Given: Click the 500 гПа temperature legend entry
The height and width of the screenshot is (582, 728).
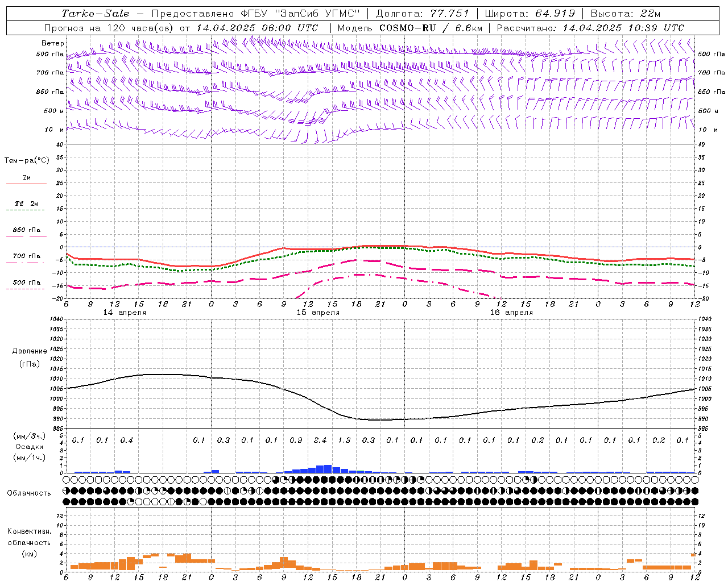Looking at the screenshot, I should [x=26, y=282].
